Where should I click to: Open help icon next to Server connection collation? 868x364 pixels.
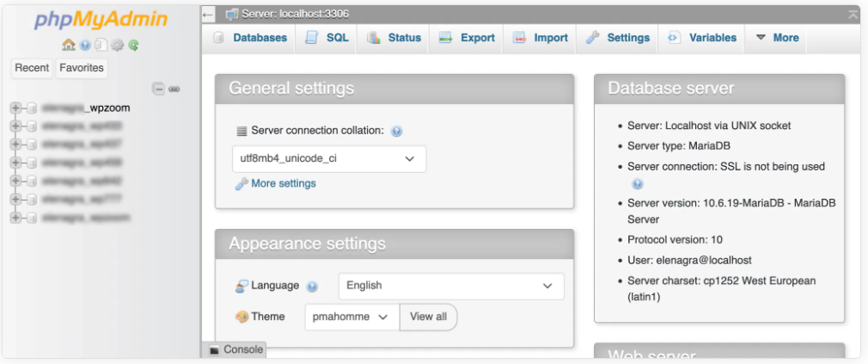396,132
